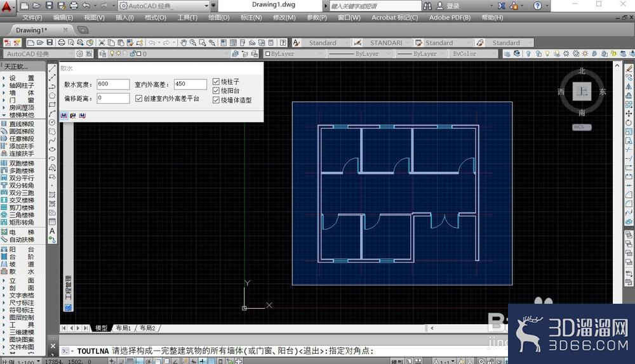
Task: Select the 自动扶梯 tool
Action: click(x=18, y=240)
